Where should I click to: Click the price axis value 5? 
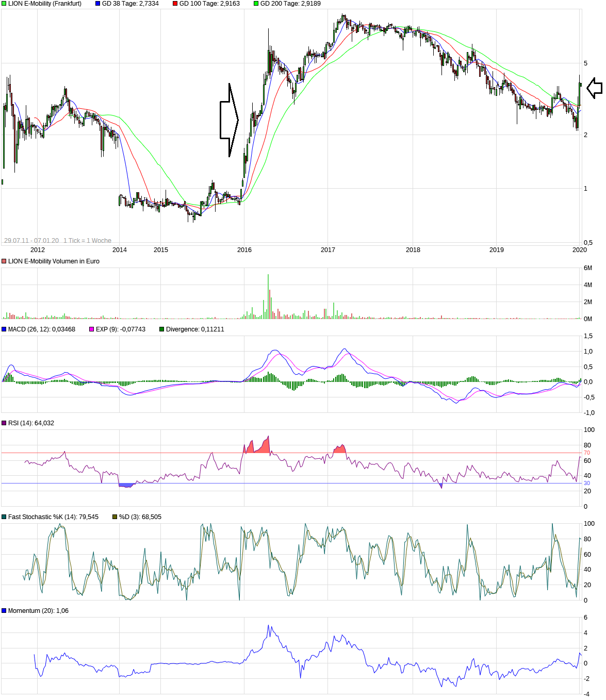point(585,63)
